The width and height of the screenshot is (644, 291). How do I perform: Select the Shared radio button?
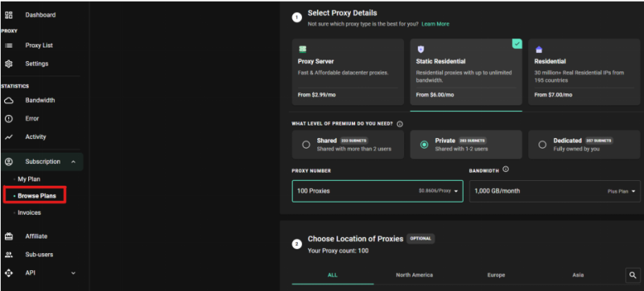coord(306,145)
